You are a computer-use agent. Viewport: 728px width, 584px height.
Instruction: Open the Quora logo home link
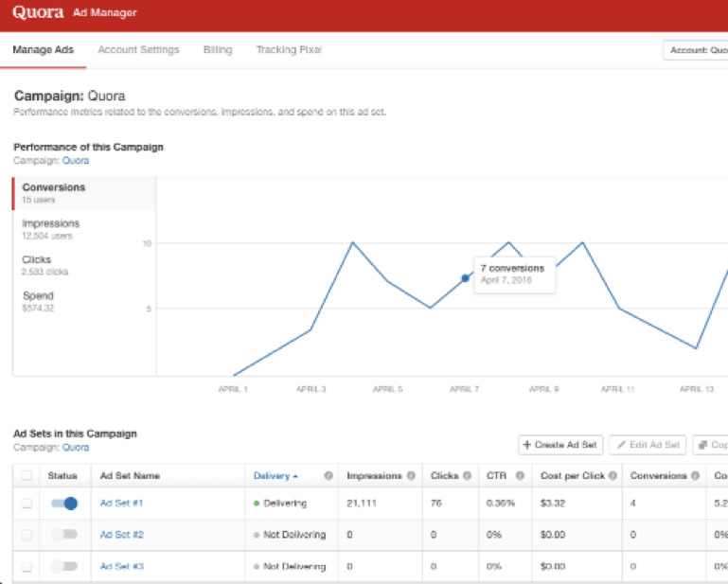[x=38, y=12]
